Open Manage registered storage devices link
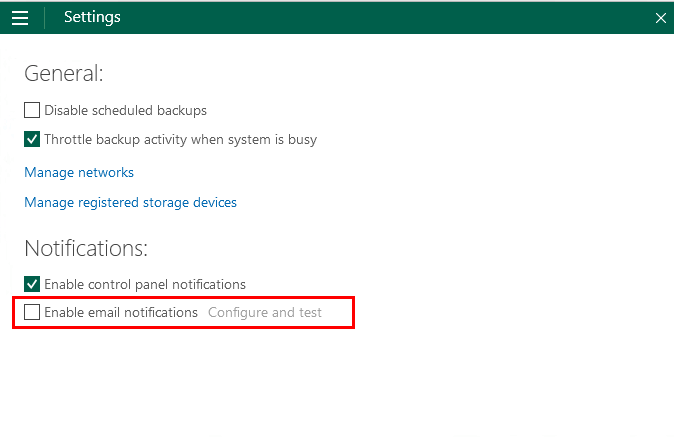Screen dimensions: 674x437 pyautogui.click(x=130, y=202)
